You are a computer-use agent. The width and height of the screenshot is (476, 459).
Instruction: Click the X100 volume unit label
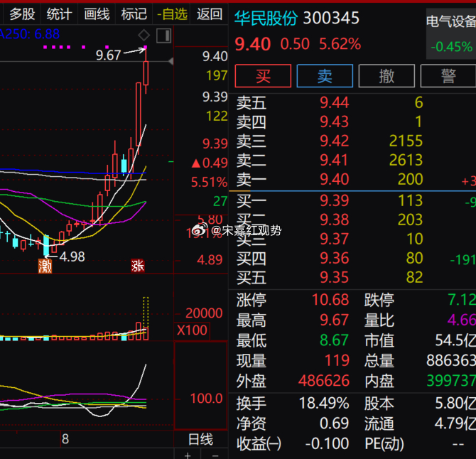point(192,330)
